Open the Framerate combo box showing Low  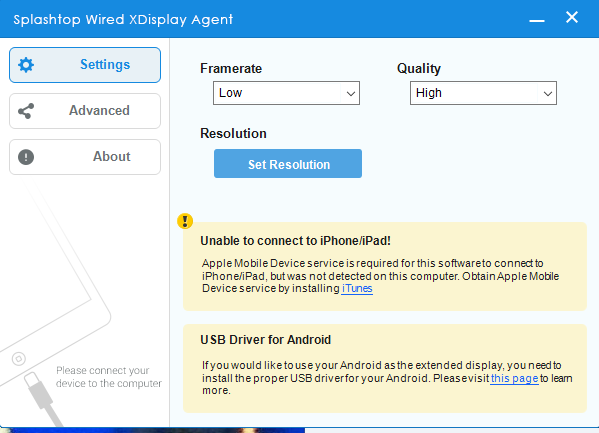click(x=286, y=93)
